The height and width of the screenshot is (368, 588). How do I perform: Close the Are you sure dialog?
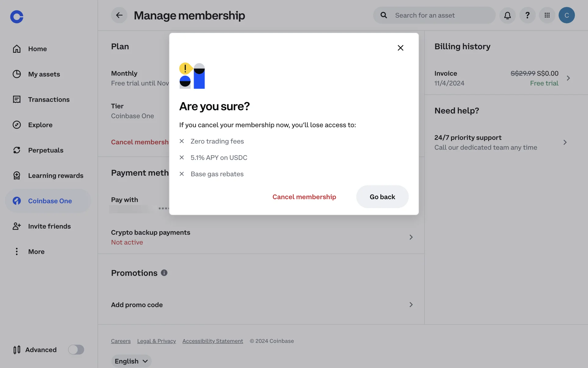pyautogui.click(x=400, y=48)
